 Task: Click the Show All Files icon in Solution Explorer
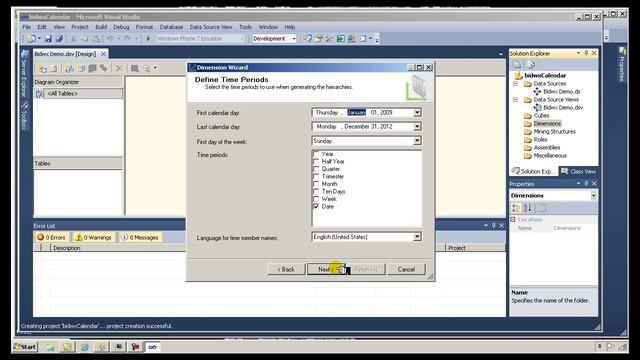pyautogui.click(x=530, y=64)
